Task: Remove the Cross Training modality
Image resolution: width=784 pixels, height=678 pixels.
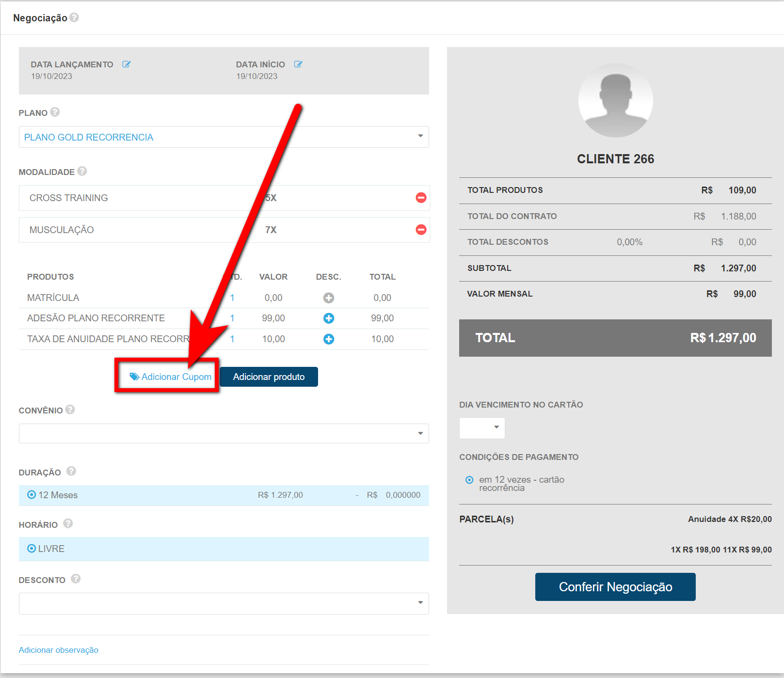Action: [x=421, y=198]
